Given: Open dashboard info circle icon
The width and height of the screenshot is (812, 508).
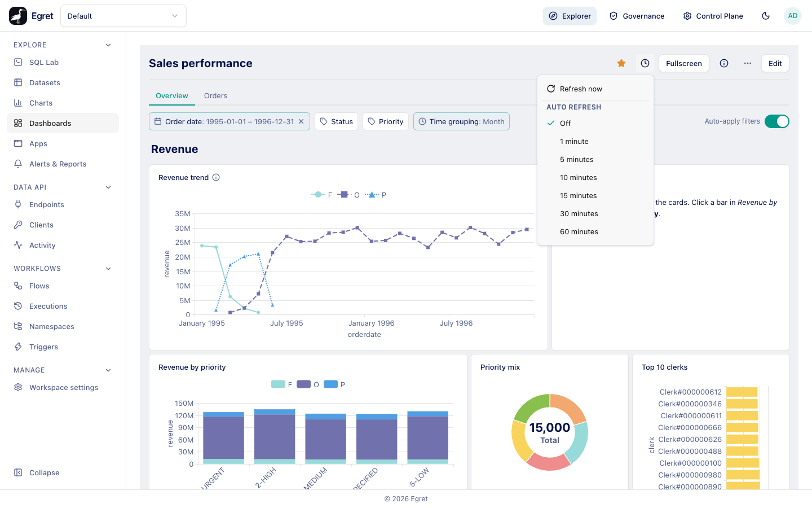Looking at the screenshot, I should click(x=724, y=63).
